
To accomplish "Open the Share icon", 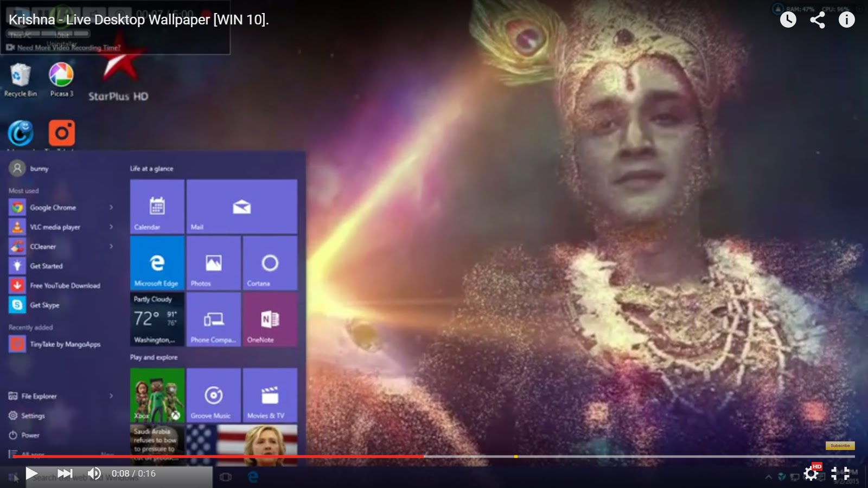I will (x=817, y=20).
